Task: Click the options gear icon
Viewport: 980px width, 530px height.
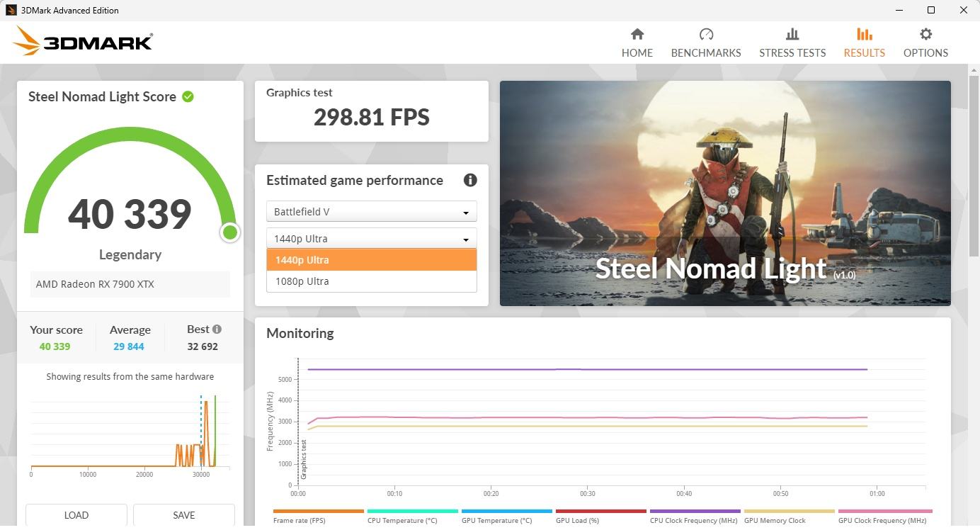Action: 925,34
